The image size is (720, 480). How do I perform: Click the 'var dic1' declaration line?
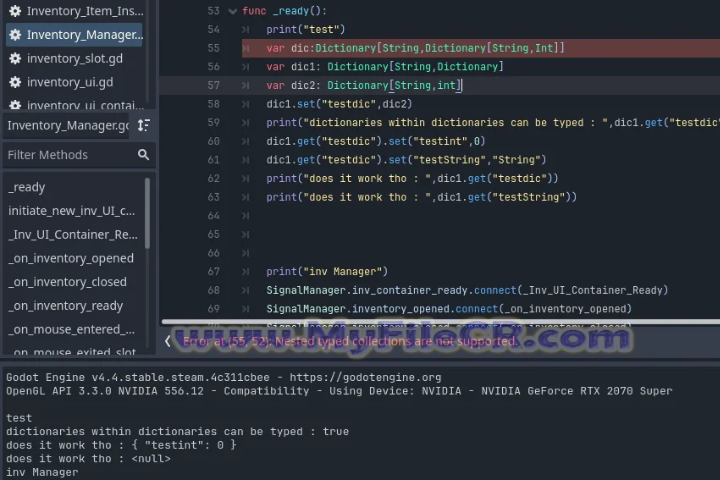385,67
